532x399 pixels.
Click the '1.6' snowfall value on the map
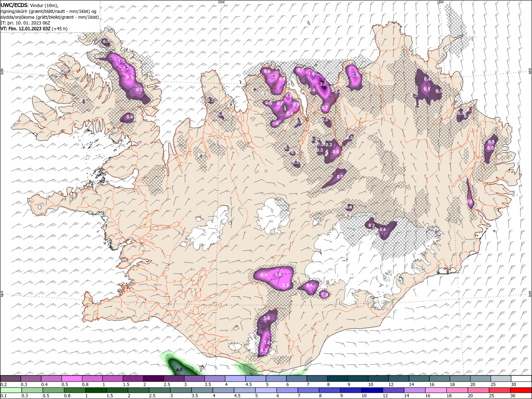(310, 74)
